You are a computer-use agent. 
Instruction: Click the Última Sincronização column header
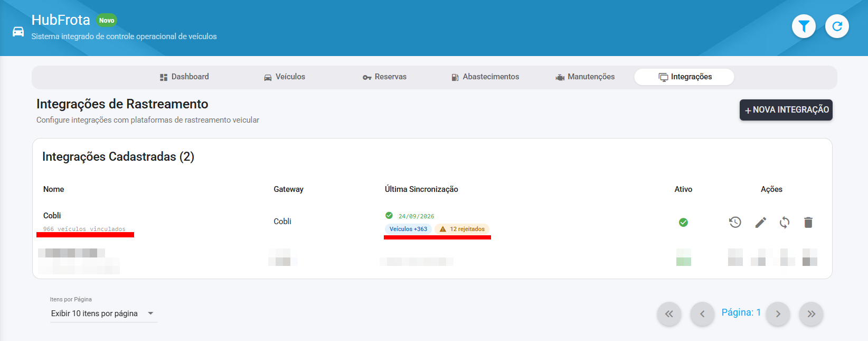click(x=421, y=189)
